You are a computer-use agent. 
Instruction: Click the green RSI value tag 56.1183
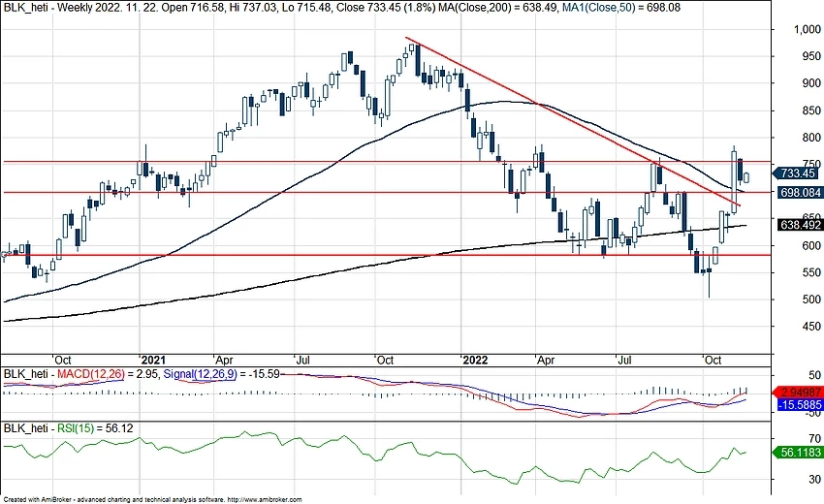(x=796, y=452)
